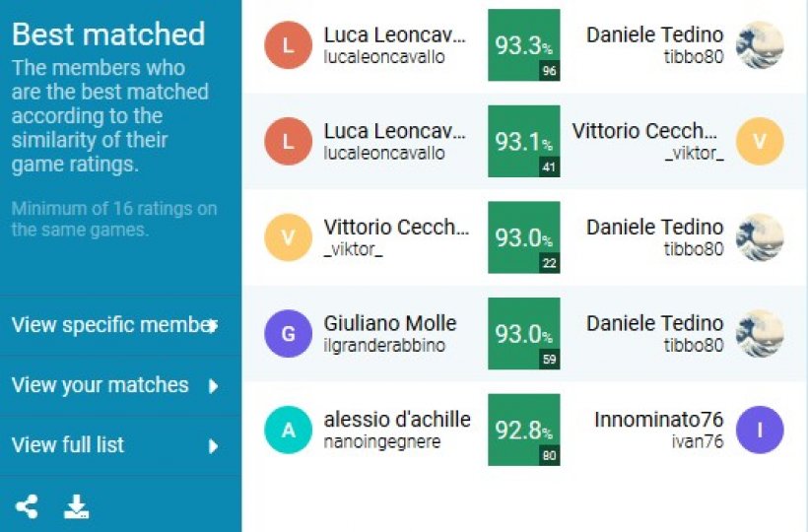Expand View full list arrow
The height and width of the screenshot is (532, 808).
point(213,446)
